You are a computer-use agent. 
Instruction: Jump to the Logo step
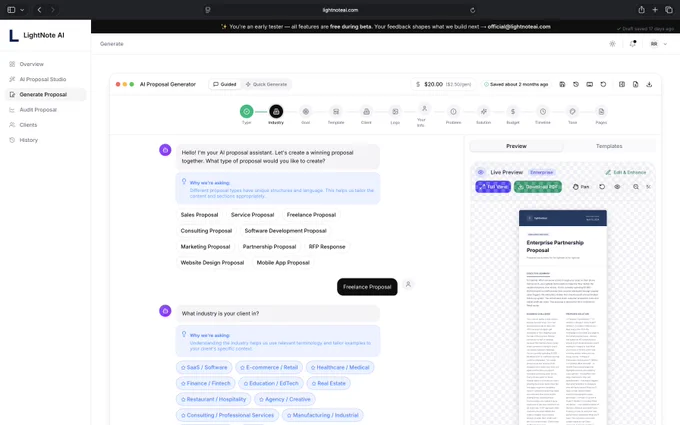coord(395,111)
